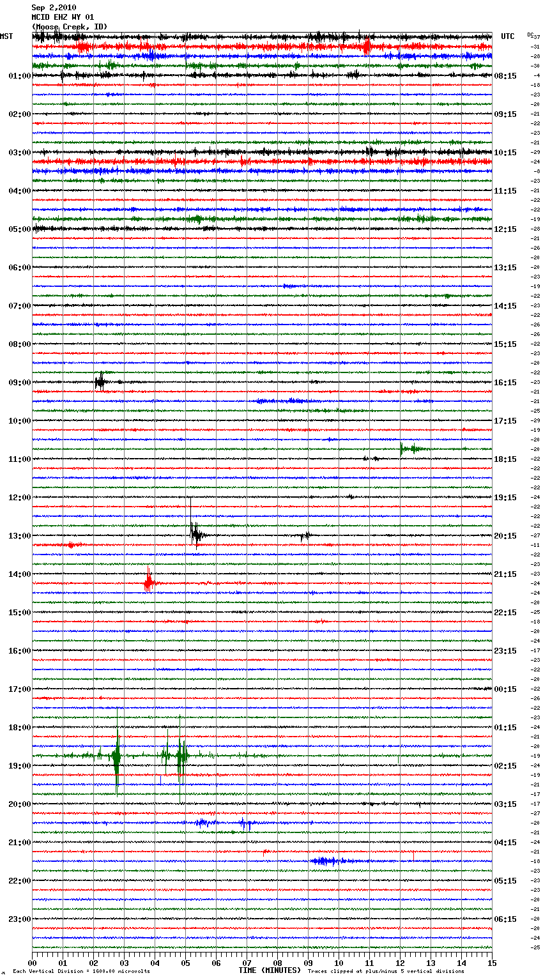Select the 06:00 MST row label
The image size is (543, 980).
click(20, 268)
